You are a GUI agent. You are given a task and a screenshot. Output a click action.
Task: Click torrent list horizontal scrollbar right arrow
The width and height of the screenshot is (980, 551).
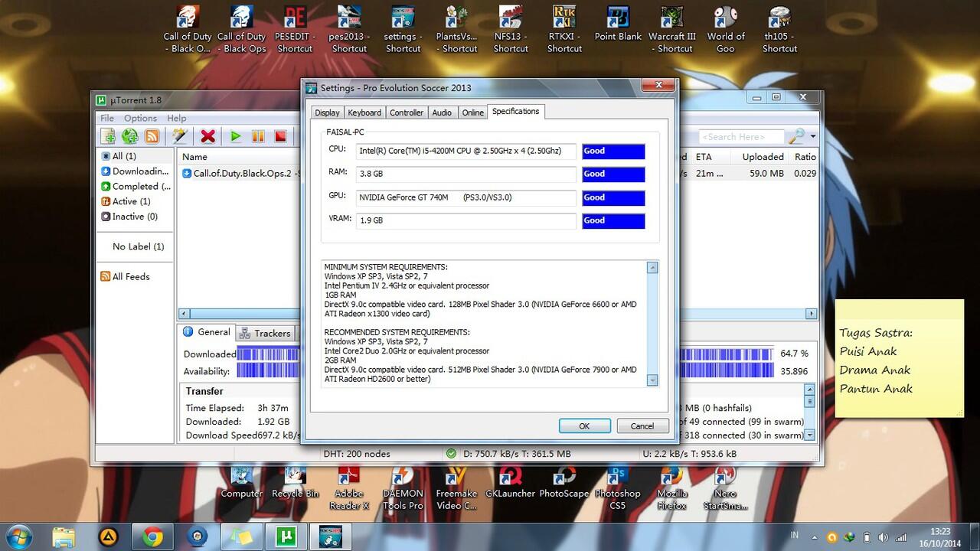pos(812,314)
